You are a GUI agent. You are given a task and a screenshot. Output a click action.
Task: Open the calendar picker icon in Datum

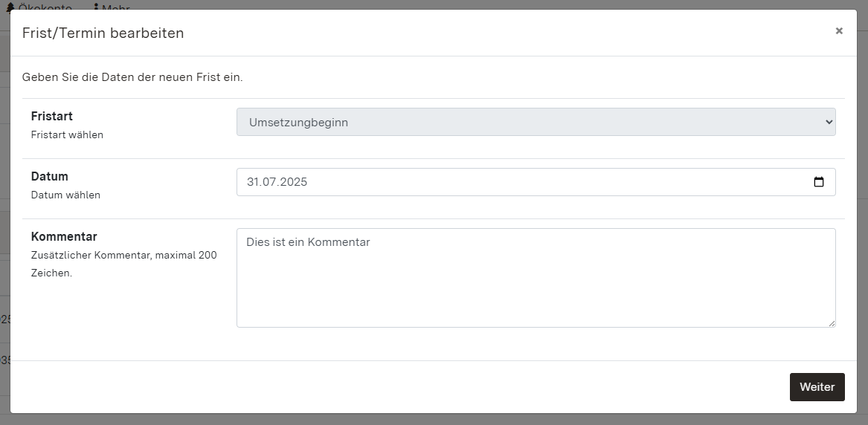[x=819, y=182]
